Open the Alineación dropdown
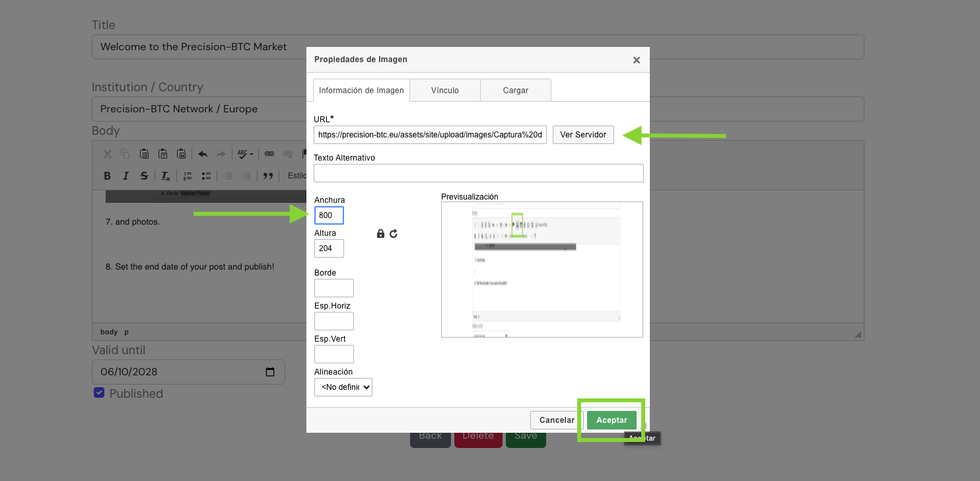980x481 pixels. [343, 387]
